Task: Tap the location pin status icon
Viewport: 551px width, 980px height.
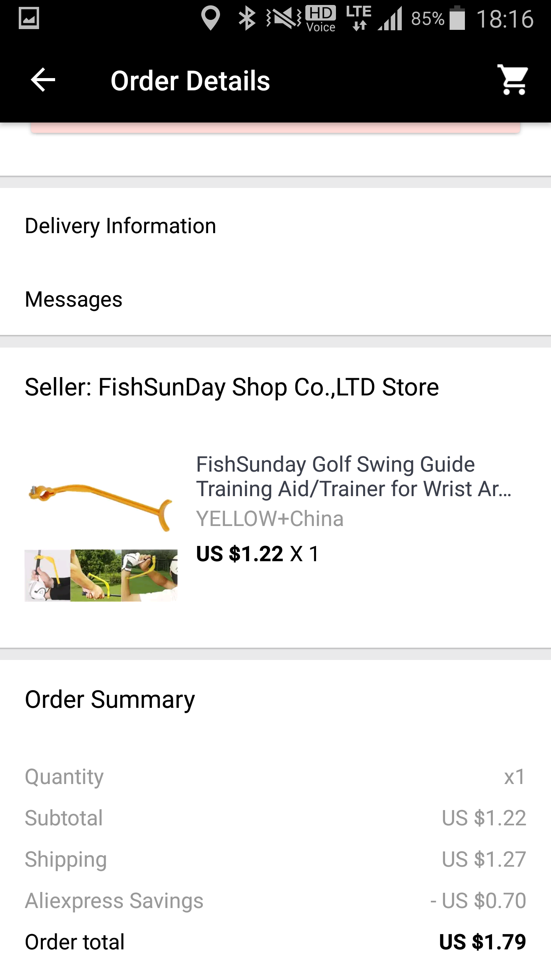Action: click(x=210, y=18)
